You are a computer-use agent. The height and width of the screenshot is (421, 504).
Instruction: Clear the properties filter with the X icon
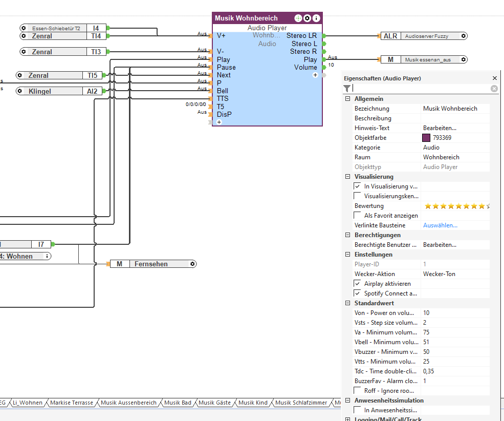494,89
